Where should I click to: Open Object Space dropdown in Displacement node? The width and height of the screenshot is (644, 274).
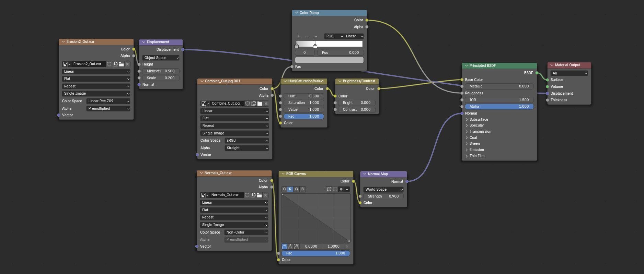click(x=161, y=58)
